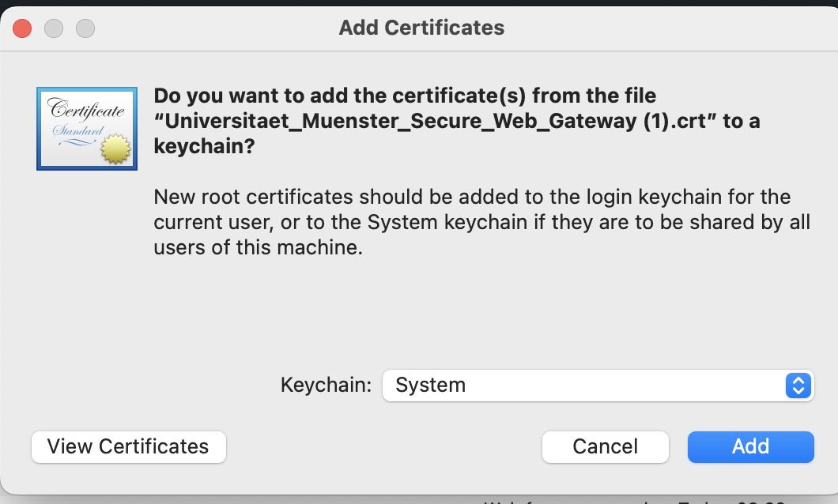This screenshot has width=838, height=504.
Task: Confirm with the blue Add button
Action: point(750,446)
